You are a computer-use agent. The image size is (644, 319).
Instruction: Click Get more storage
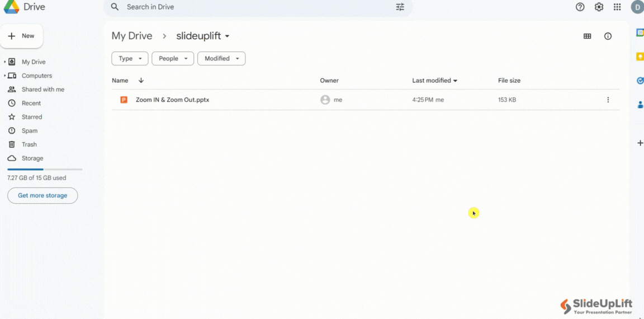tap(42, 196)
